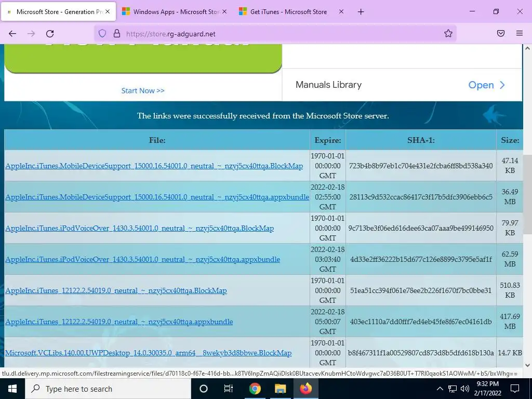Viewport: 532px width, 399px height.
Task: Switch to Windows Apps - Microsoft Store tab
Action: pos(173,11)
